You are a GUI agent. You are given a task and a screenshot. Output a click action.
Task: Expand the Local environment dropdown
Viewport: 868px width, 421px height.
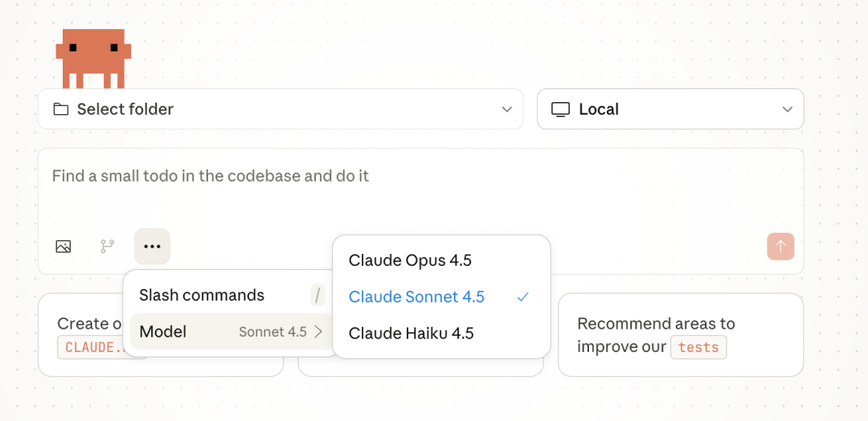(670, 109)
